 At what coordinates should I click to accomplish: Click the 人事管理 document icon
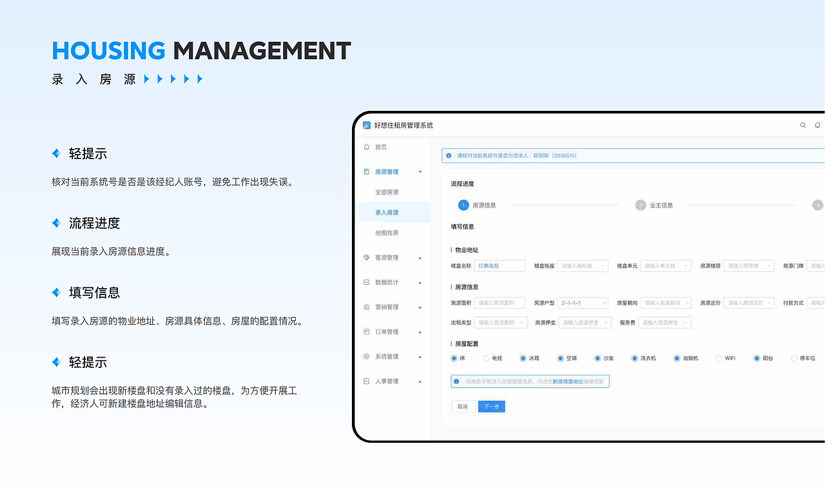tap(367, 382)
